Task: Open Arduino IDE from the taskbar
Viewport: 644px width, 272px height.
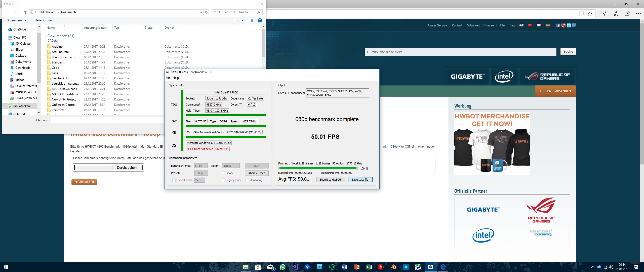Action: (x=406, y=267)
